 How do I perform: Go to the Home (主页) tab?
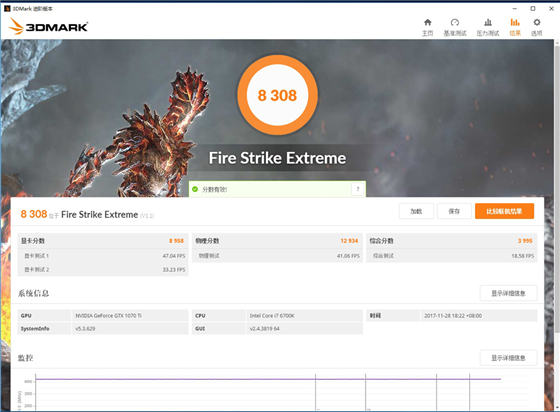[x=428, y=27]
